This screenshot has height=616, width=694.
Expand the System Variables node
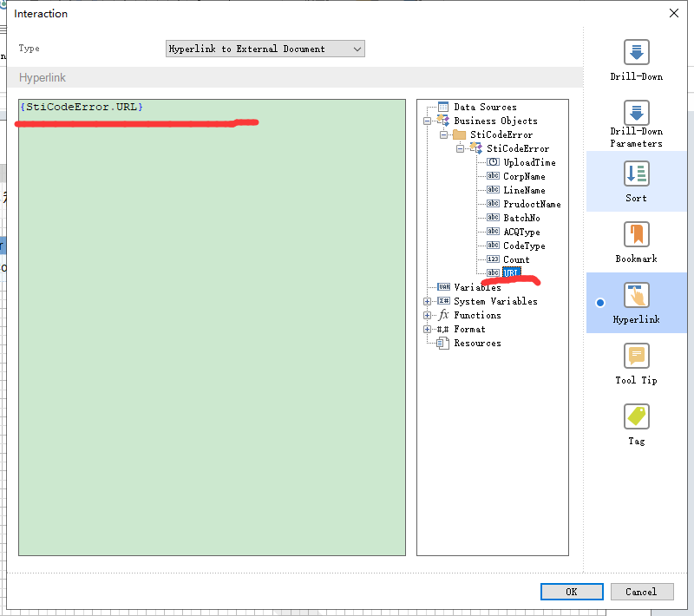click(427, 301)
